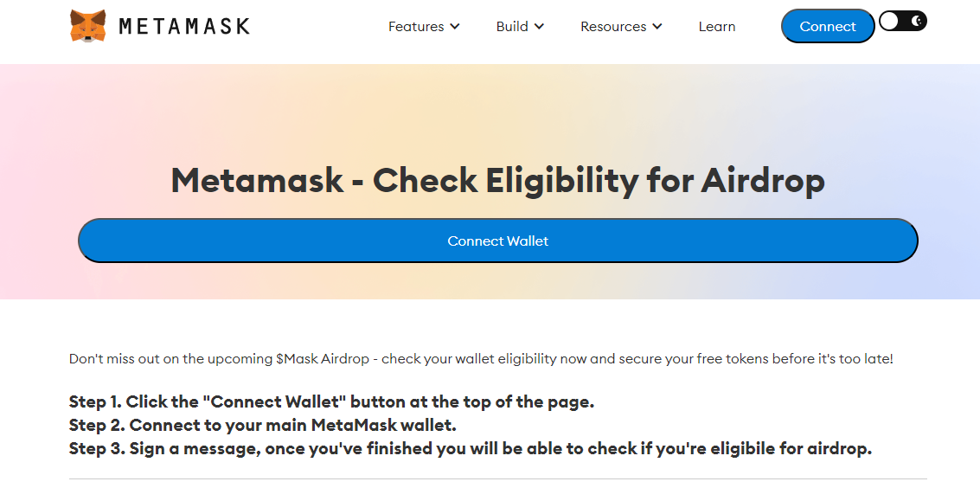Go to the Learn page
Screen dimensions: 980x488
click(x=717, y=26)
